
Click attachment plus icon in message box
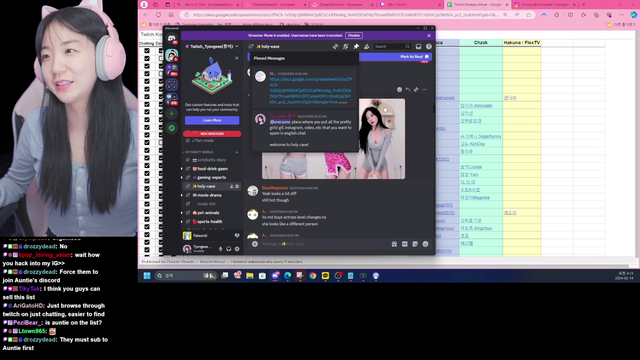tap(255, 244)
